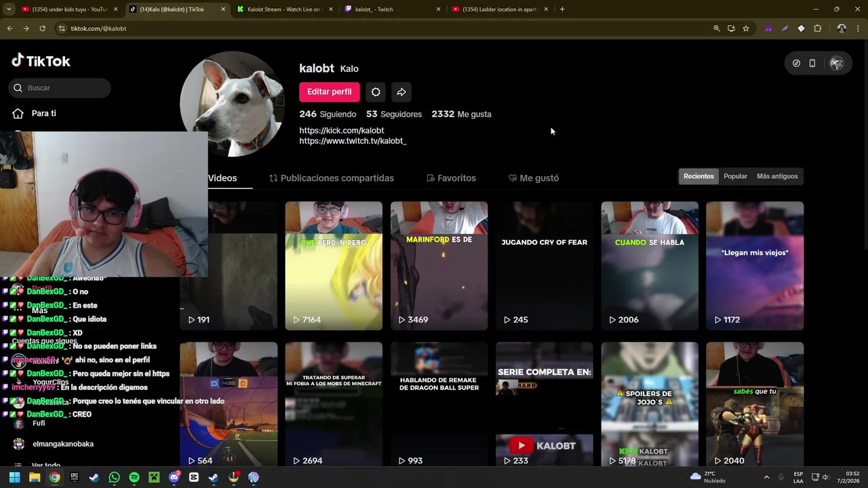This screenshot has height=488, width=868.
Task: Open the TikTok account avatar menu
Action: click(836, 63)
